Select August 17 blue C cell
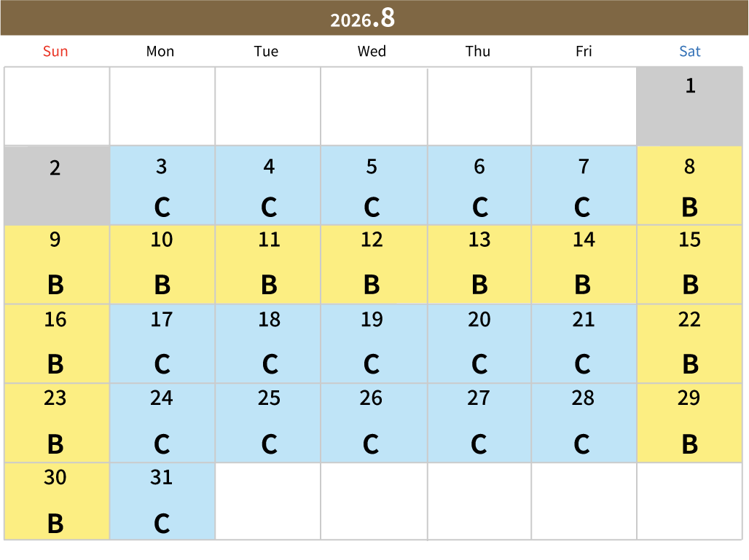 click(x=162, y=344)
